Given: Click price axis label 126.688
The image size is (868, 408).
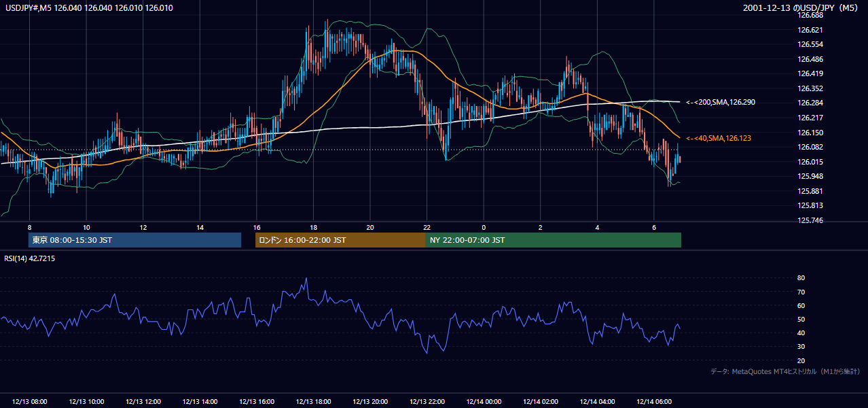Looking at the screenshot, I should 810,15.
